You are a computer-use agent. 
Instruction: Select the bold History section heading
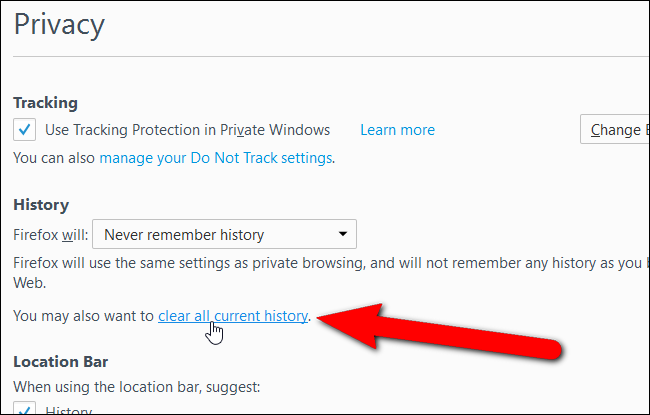coord(41,205)
